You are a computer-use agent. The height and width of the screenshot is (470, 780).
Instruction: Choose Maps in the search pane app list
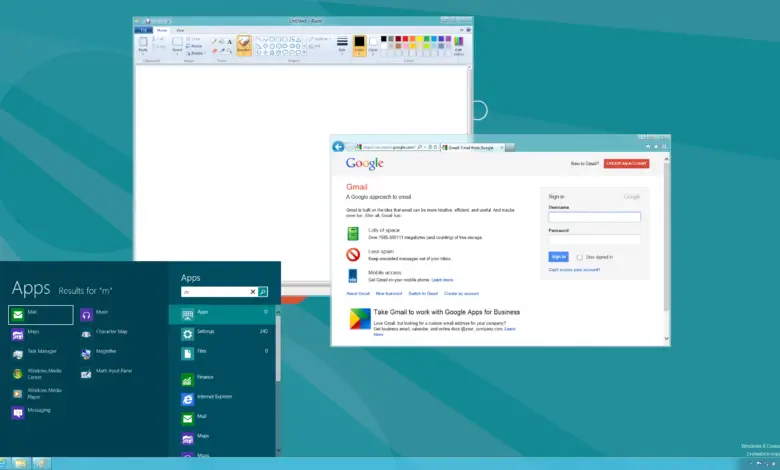[x=222, y=438]
